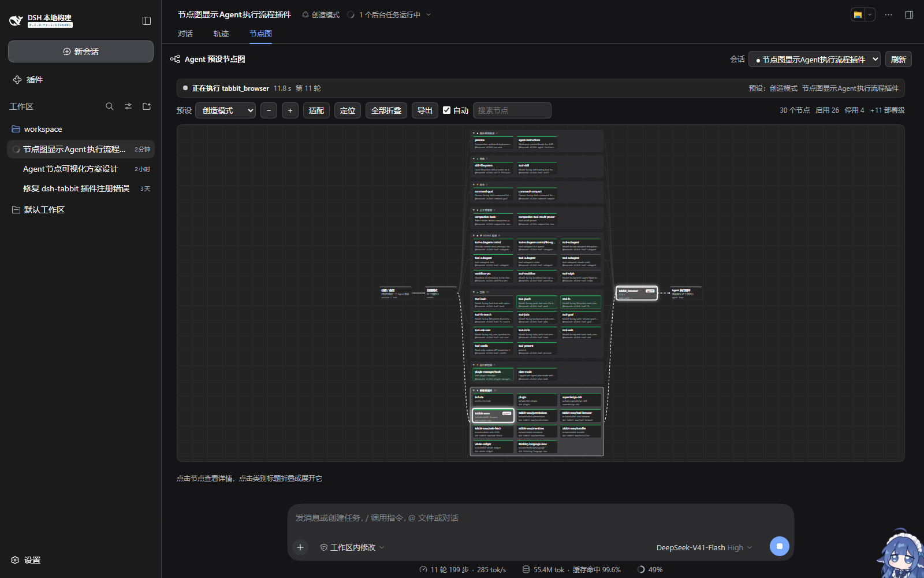Open workspace filter settings icon
Viewport: 924px width, 578px height.
click(128, 106)
